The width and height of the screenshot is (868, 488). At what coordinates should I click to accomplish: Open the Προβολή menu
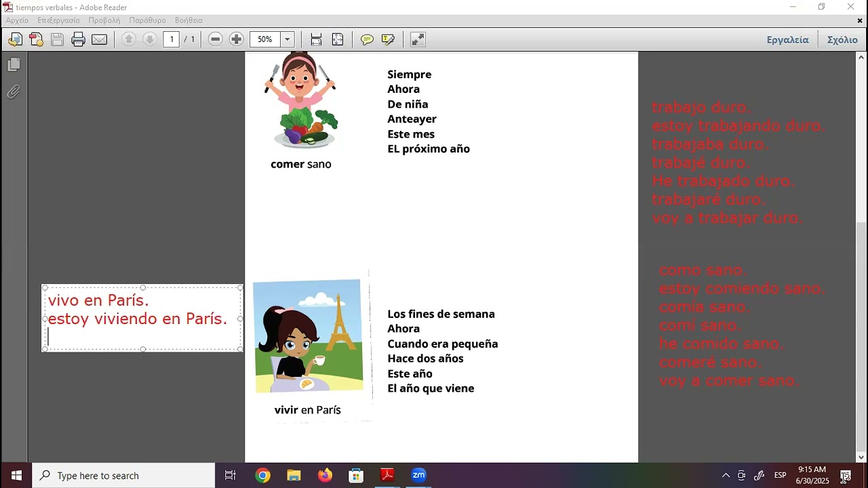click(x=104, y=20)
